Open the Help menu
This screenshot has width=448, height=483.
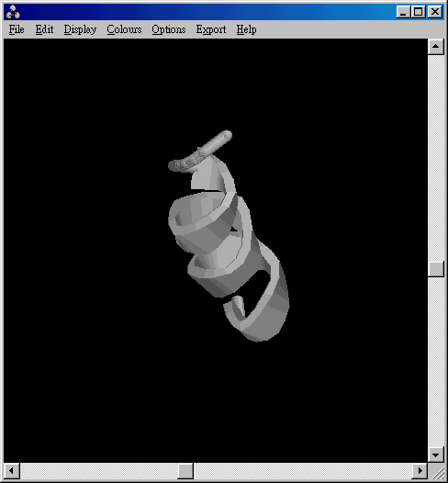[246, 29]
